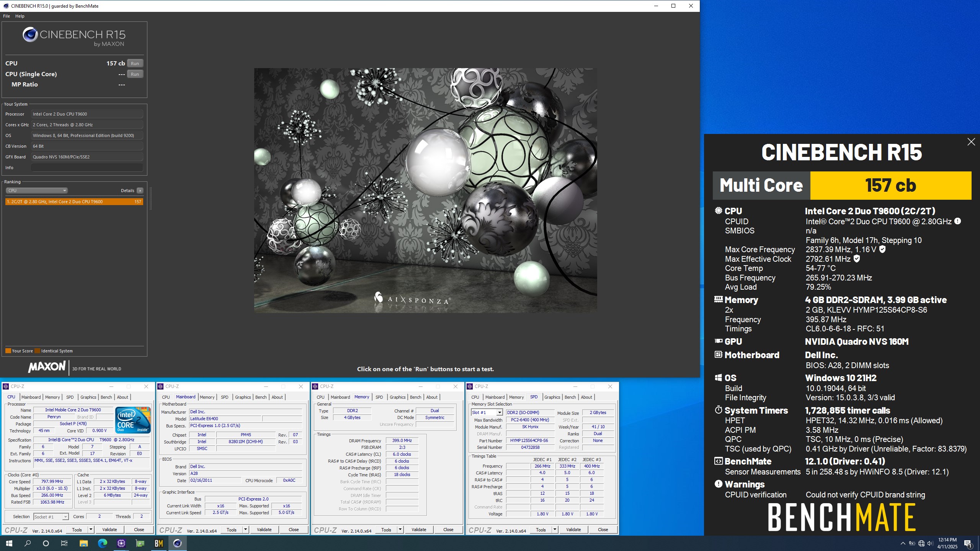The image size is (980, 551).
Task: Run the CPU Single Core benchmark
Action: pyautogui.click(x=135, y=74)
